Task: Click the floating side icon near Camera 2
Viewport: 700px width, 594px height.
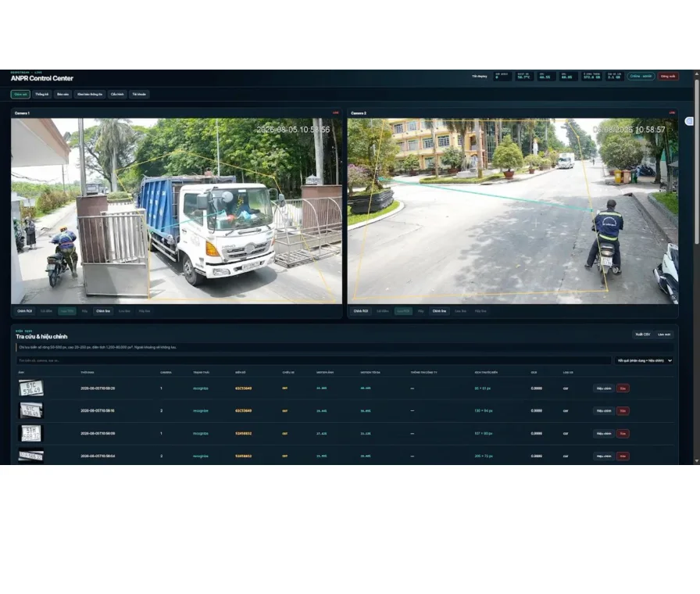Action: [x=689, y=121]
